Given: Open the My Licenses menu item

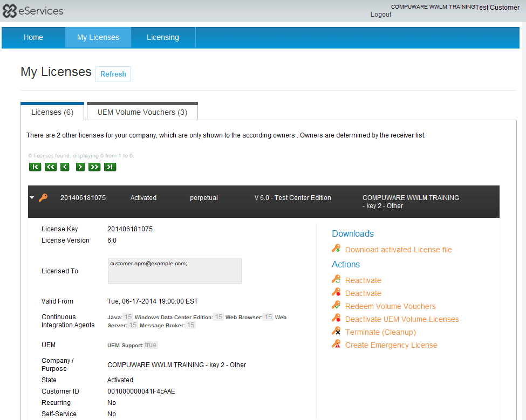Looking at the screenshot, I should click(98, 37).
